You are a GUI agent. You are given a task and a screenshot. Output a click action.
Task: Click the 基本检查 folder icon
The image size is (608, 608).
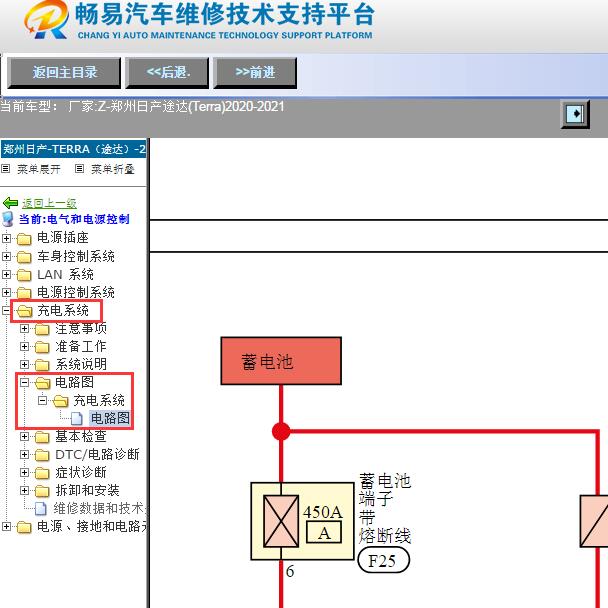coord(42,437)
